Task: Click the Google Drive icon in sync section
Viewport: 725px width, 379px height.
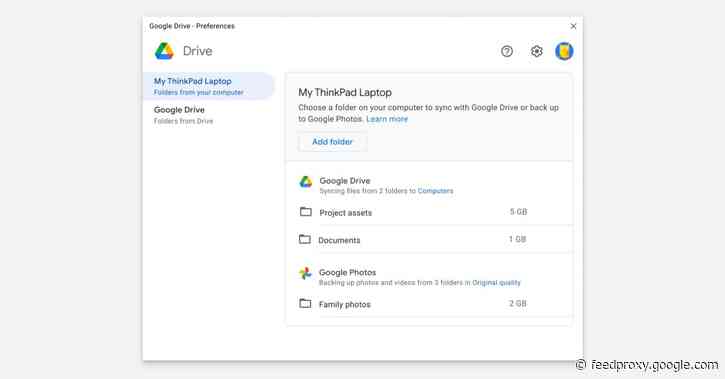Action: pyautogui.click(x=306, y=182)
